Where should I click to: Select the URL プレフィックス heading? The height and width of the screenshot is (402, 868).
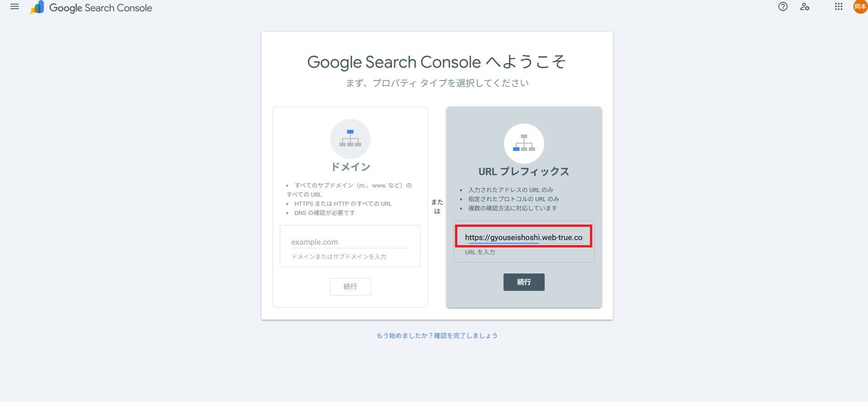524,172
